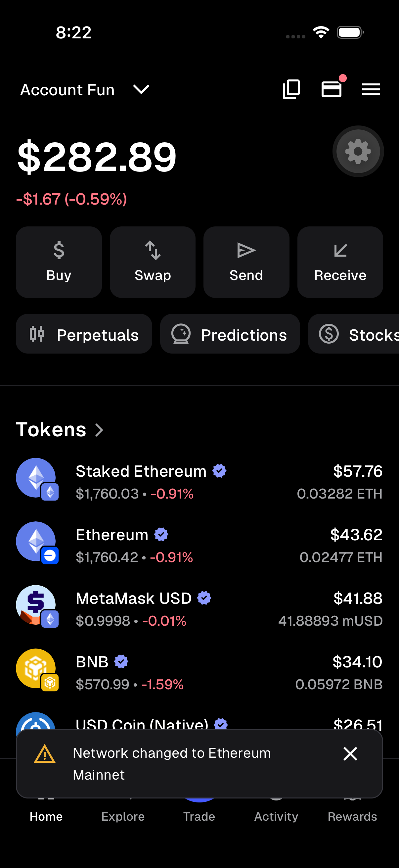This screenshot has width=399, height=868.
Task: Open the hamburger menu icon
Action: coord(371,89)
